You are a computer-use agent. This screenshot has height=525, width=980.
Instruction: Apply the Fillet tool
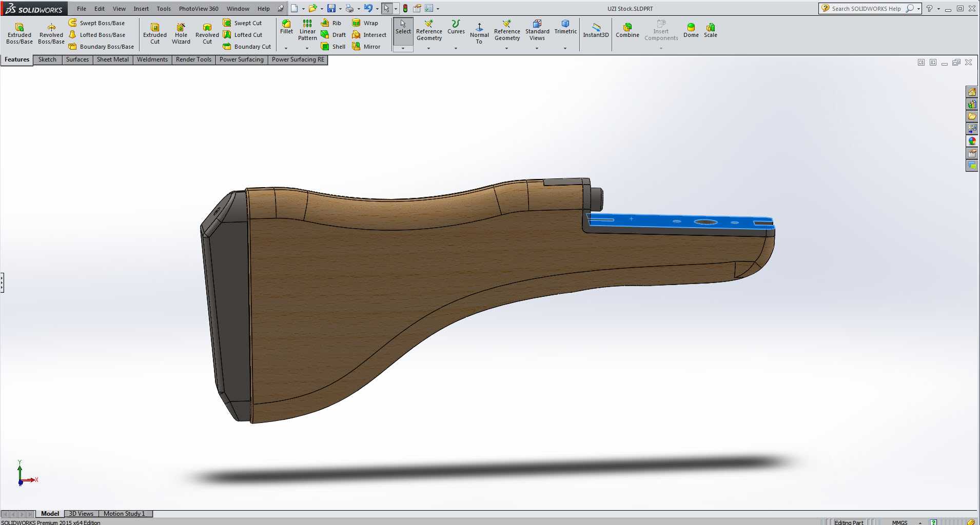(286, 27)
